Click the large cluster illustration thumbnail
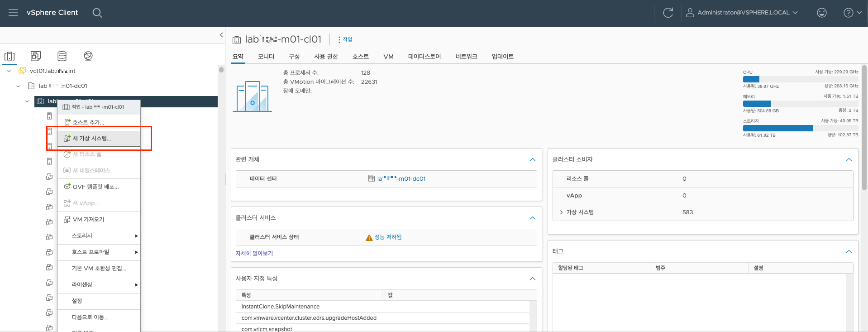The image size is (868, 332). [x=252, y=96]
